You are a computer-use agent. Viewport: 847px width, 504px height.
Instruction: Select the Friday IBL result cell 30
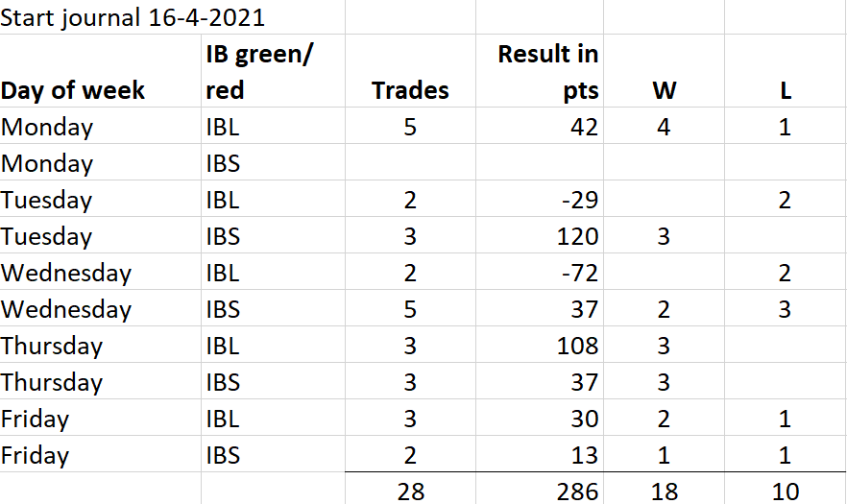click(540, 418)
